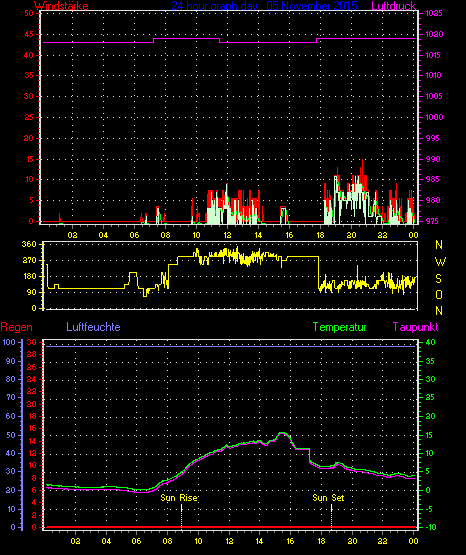
Task: Click the 50 wind speed axis value
Action: click(29, 13)
